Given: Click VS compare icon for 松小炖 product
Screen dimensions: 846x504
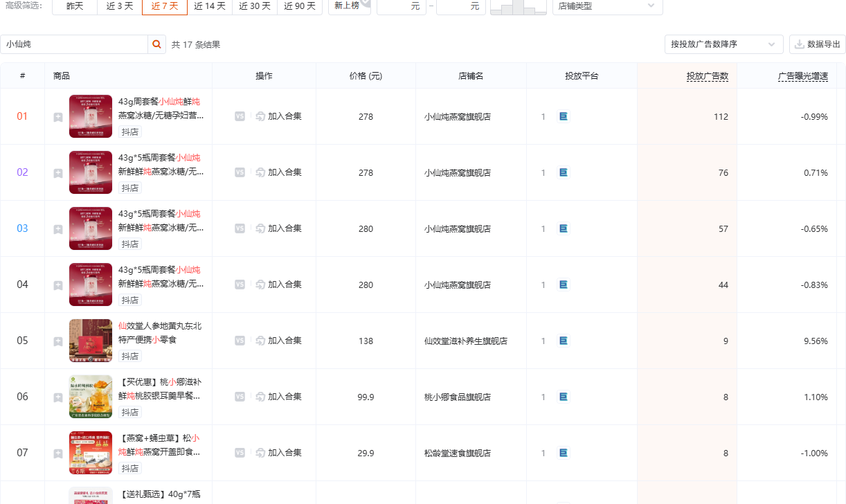Looking at the screenshot, I should coord(240,453).
